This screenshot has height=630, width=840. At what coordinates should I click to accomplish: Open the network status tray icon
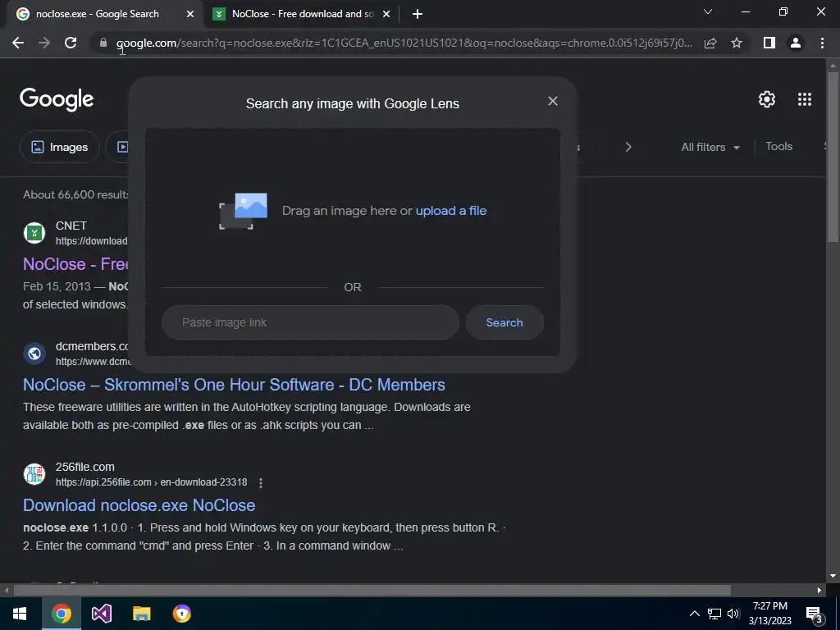click(x=714, y=614)
